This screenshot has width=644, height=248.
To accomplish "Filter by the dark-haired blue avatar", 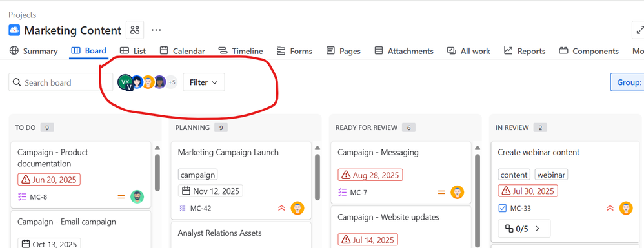I will [x=137, y=82].
